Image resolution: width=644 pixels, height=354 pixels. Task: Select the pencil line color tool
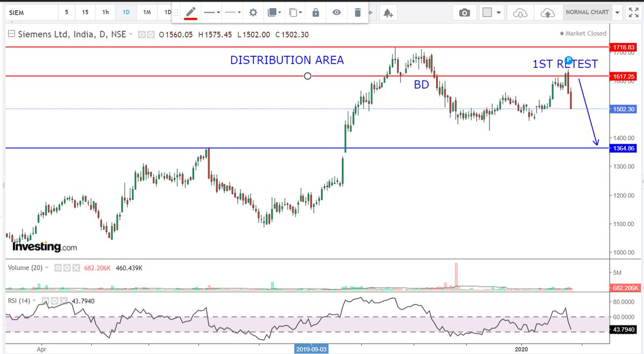pos(191,12)
